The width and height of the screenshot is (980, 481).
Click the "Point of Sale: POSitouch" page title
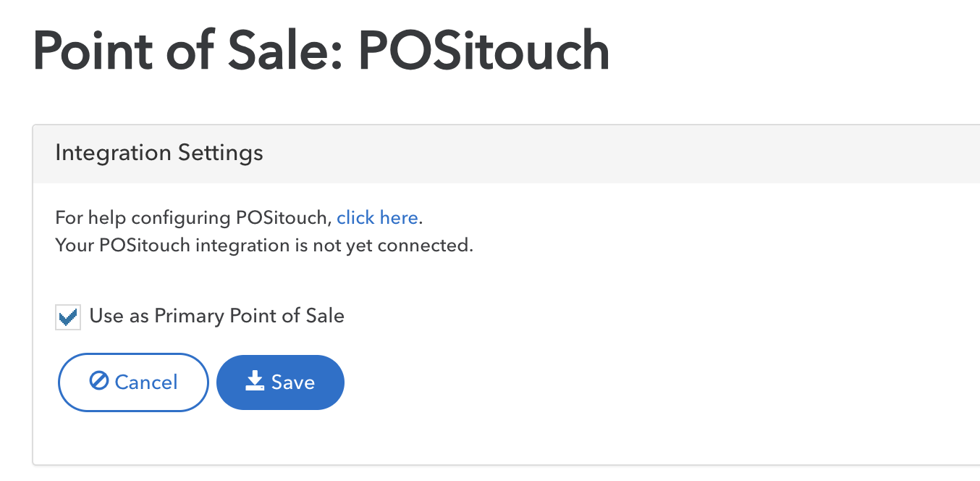(x=321, y=51)
